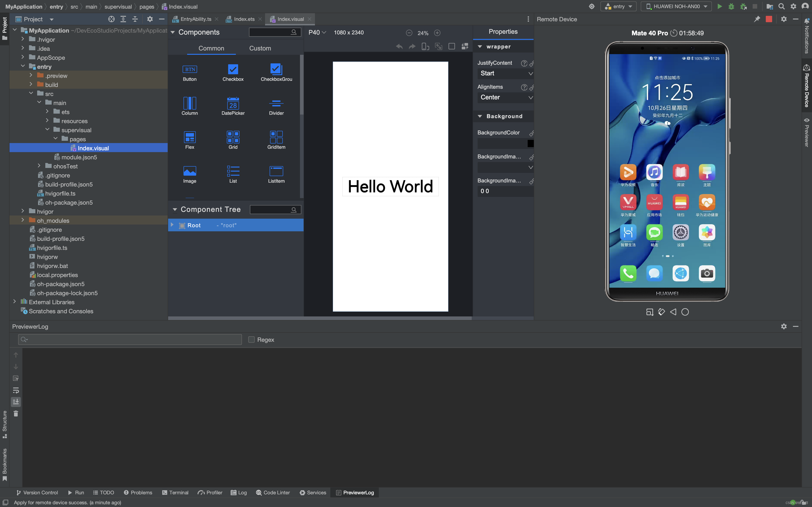Select the Grid component icon
Image resolution: width=812 pixels, height=507 pixels.
pyautogui.click(x=233, y=137)
